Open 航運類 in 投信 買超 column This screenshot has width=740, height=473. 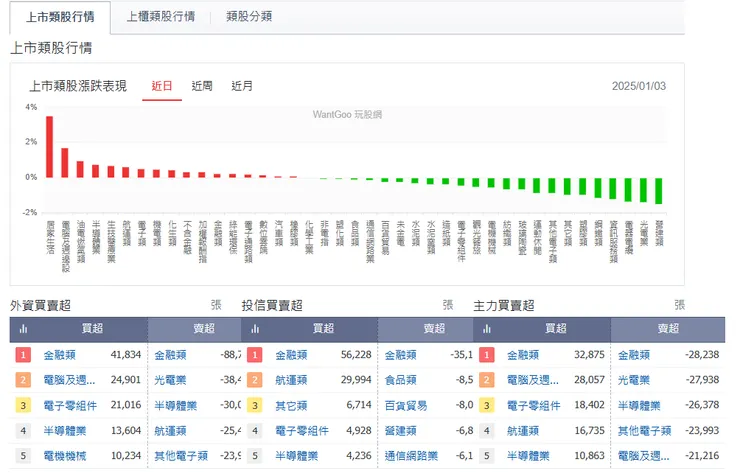tap(291, 380)
